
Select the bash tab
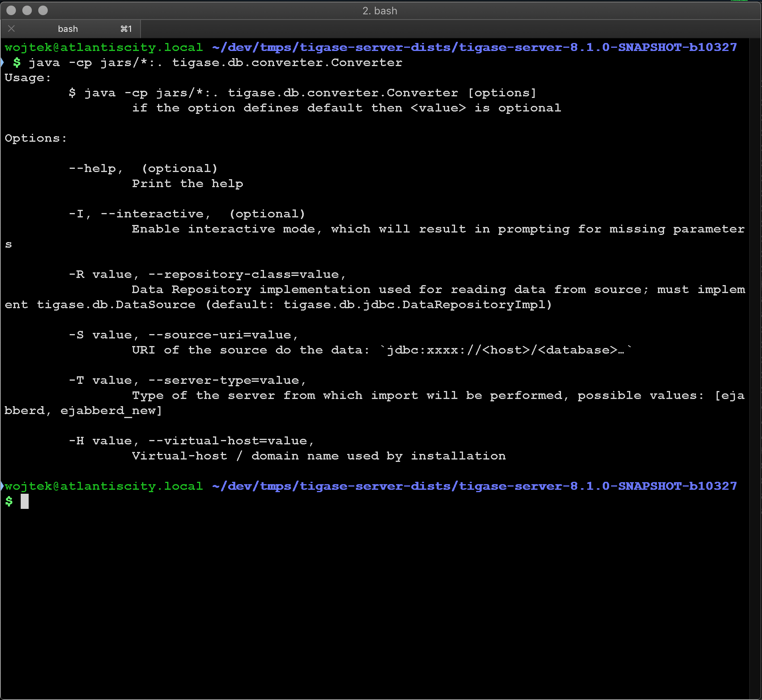71,29
